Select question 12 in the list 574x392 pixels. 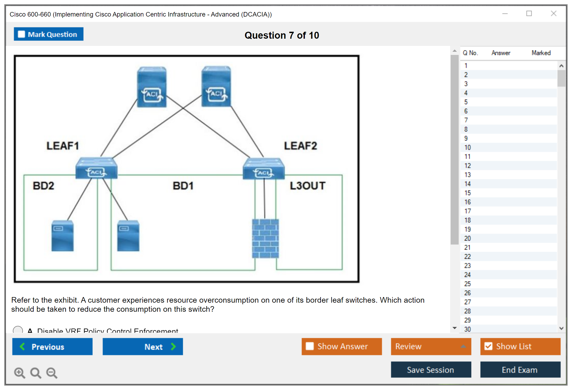(467, 166)
